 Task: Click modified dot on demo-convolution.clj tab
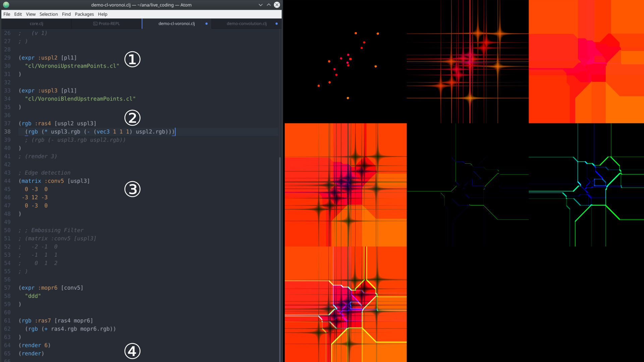pyautogui.click(x=276, y=23)
